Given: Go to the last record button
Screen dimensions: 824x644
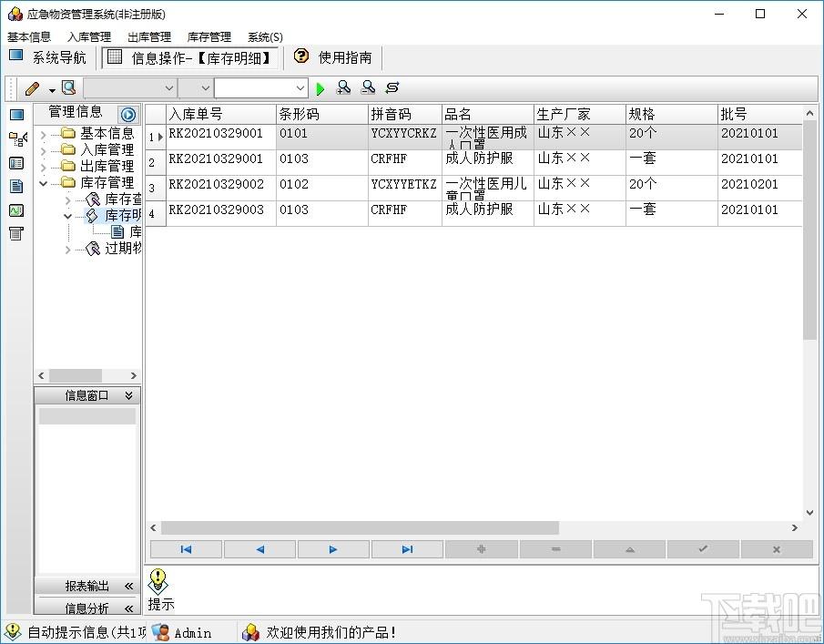Looking at the screenshot, I should [407, 549].
